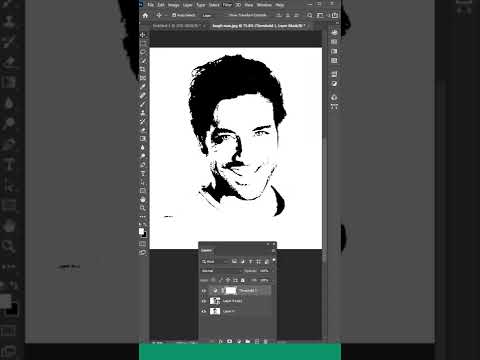
Task: Click the foreground color swatch
Action: (x=141, y=231)
